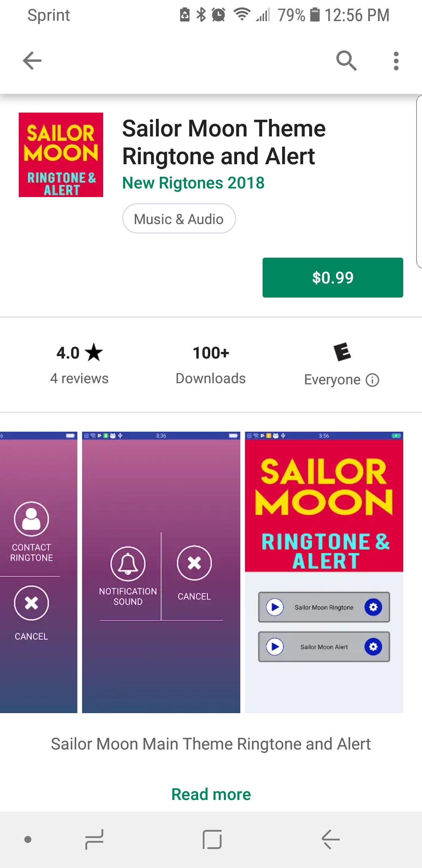Open recent apps from the navigation bar

coord(94,839)
